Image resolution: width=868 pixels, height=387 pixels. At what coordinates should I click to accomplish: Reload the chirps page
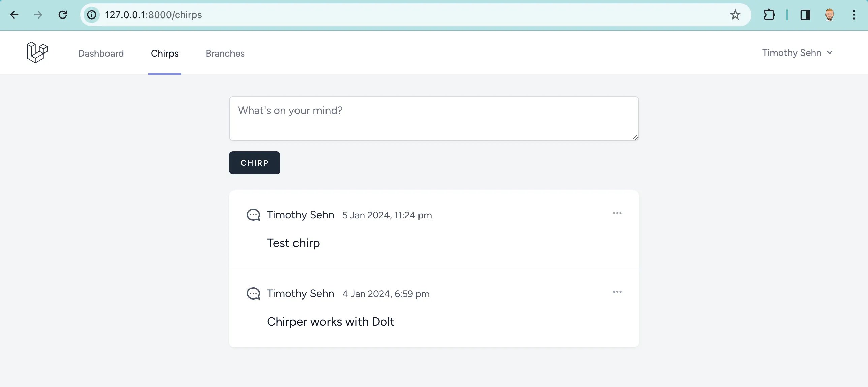(63, 15)
